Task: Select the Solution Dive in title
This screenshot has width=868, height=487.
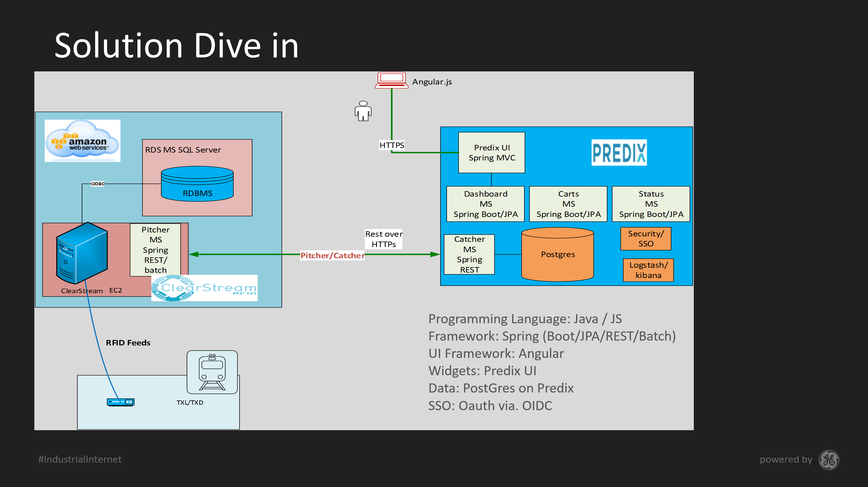Action: click(x=177, y=46)
